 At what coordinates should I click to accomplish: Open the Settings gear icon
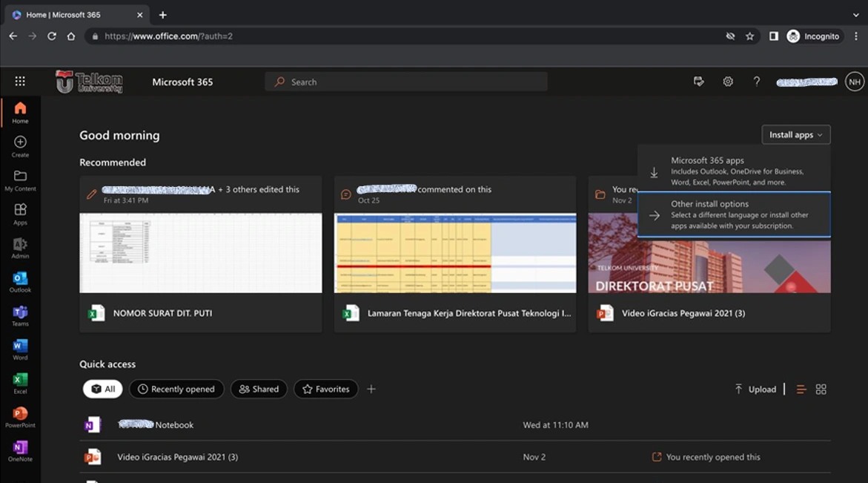pyautogui.click(x=728, y=82)
